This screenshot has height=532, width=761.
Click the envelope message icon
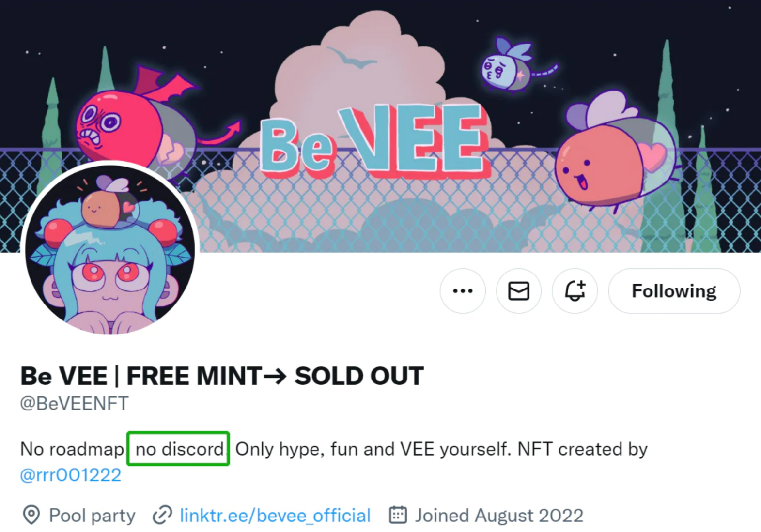pos(518,291)
